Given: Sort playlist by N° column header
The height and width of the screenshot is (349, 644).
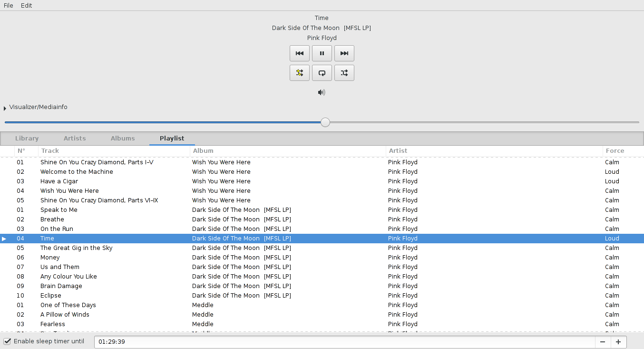Looking at the screenshot, I should pos(26,150).
